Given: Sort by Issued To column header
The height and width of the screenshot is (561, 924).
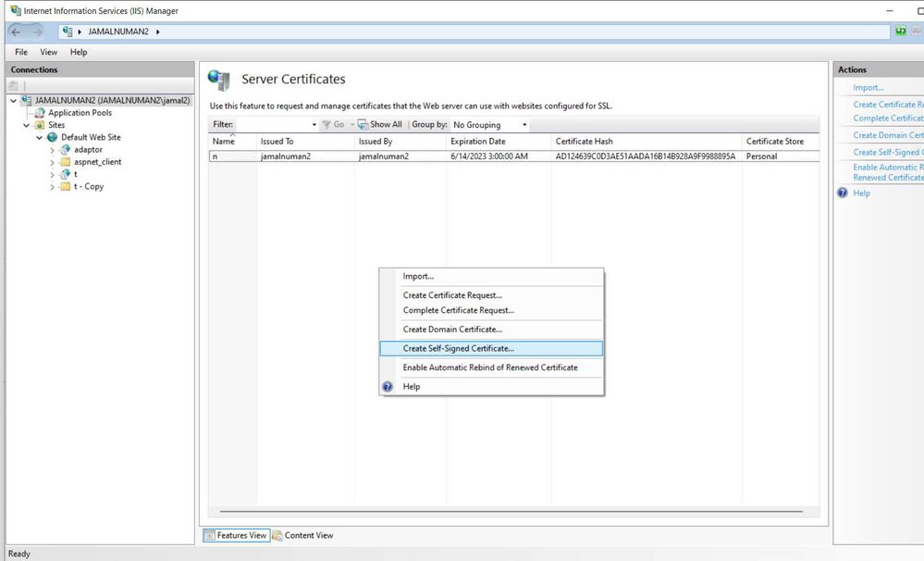Looking at the screenshot, I should (x=305, y=142).
